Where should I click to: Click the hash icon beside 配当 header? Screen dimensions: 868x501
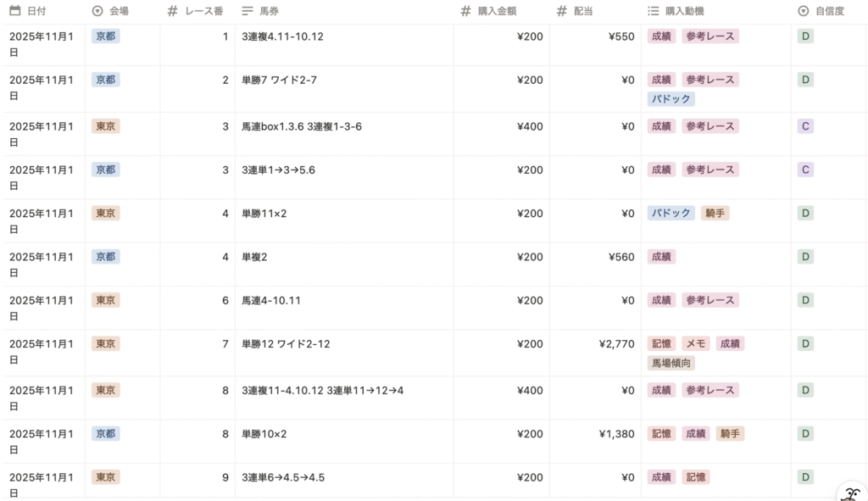562,11
